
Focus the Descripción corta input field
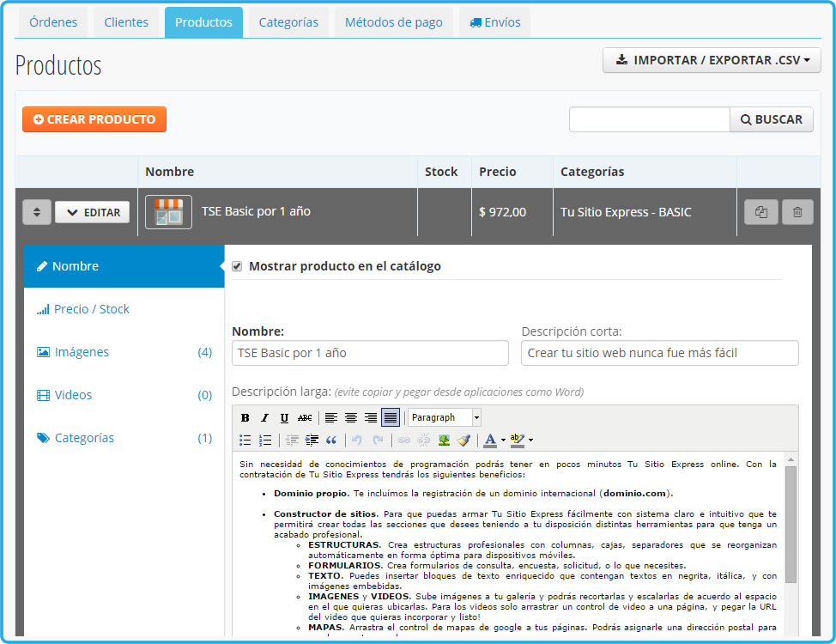pos(659,353)
